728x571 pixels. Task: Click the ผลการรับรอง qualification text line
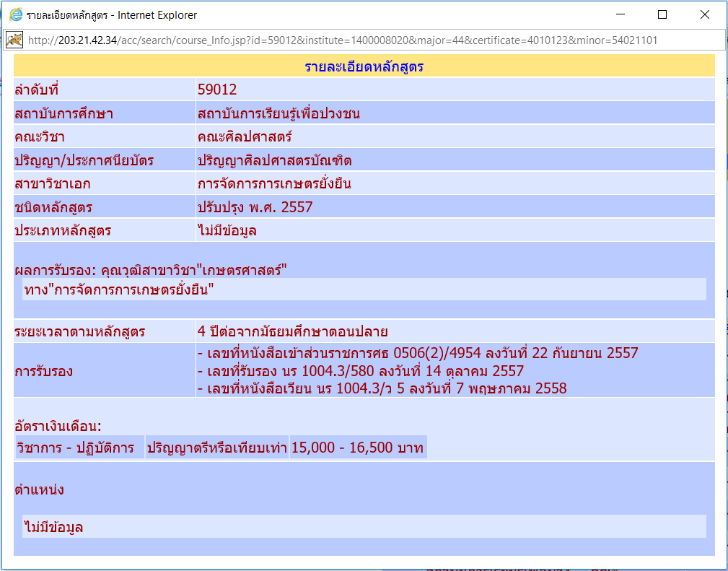tap(152, 271)
